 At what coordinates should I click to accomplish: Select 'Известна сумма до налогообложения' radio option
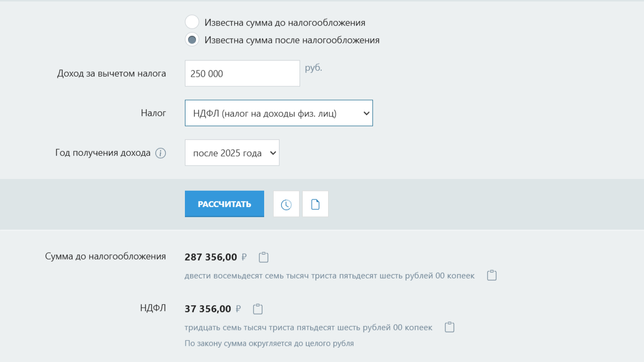point(192,22)
